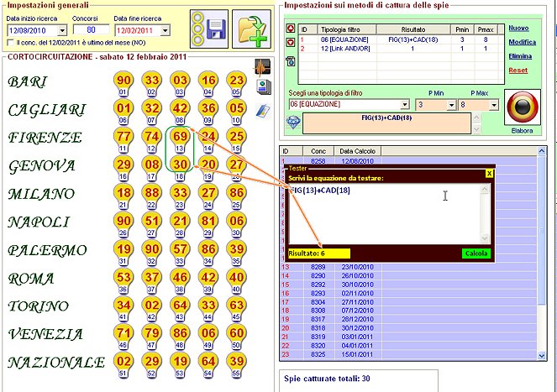Expand tipologia di filtro combo box
The width and height of the screenshot is (557, 392).
click(405, 104)
